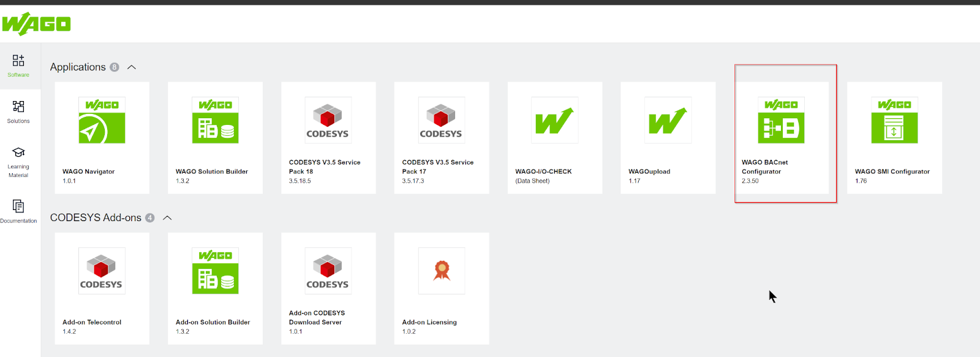Open the WAGO SMI Configurator title

tap(892, 171)
